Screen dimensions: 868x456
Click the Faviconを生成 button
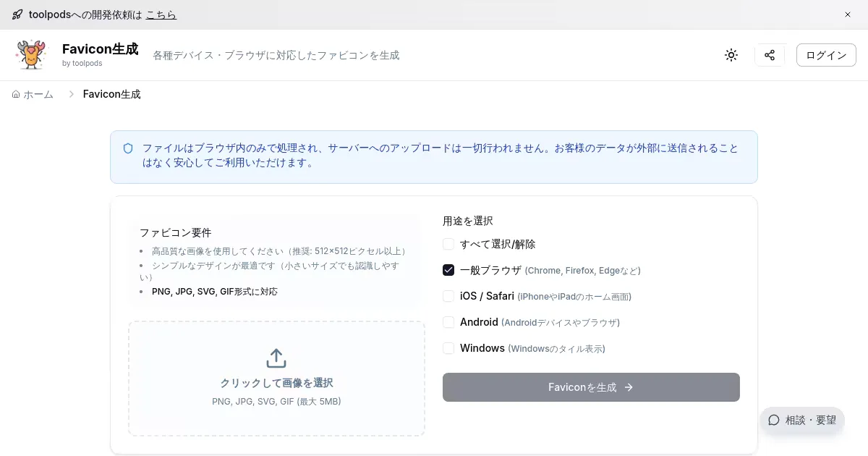[591, 387]
